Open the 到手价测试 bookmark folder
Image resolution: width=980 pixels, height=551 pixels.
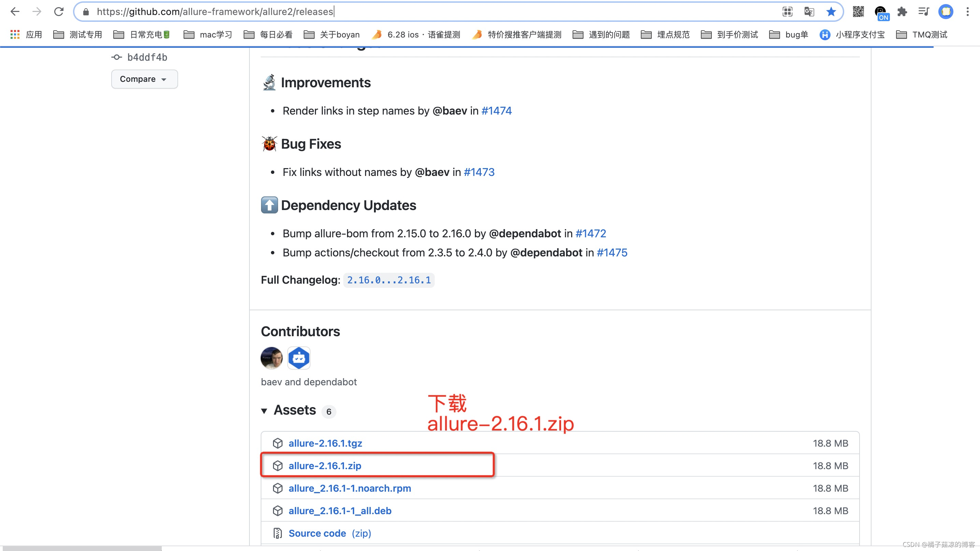pos(729,34)
